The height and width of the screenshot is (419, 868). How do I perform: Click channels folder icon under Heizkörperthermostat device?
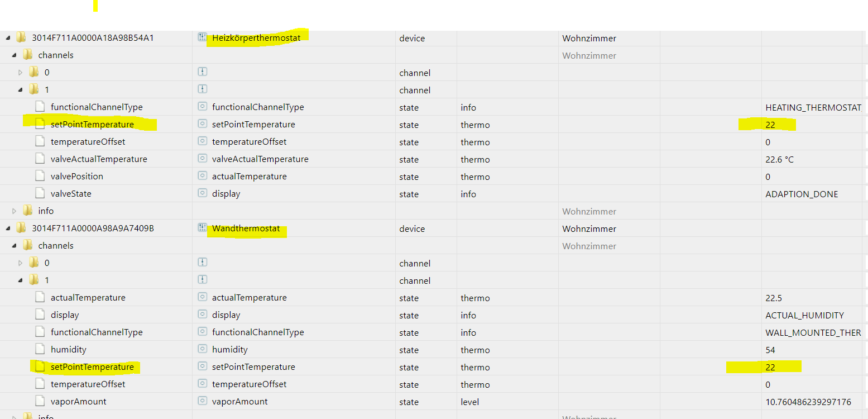[x=27, y=55]
